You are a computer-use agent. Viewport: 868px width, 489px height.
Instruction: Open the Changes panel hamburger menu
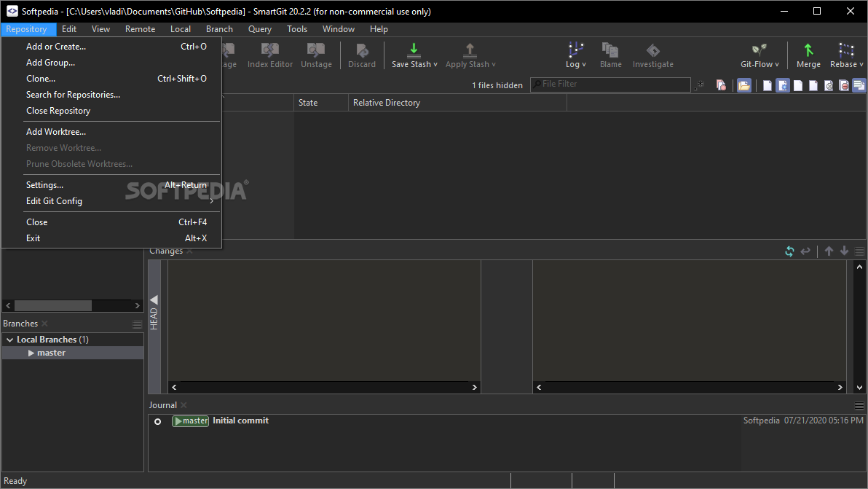[x=859, y=251]
